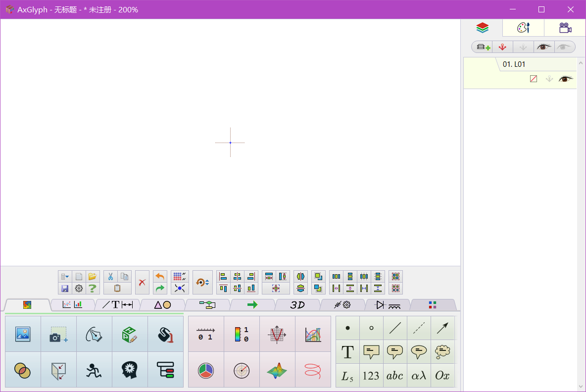Open the green question mark help

click(x=93, y=289)
